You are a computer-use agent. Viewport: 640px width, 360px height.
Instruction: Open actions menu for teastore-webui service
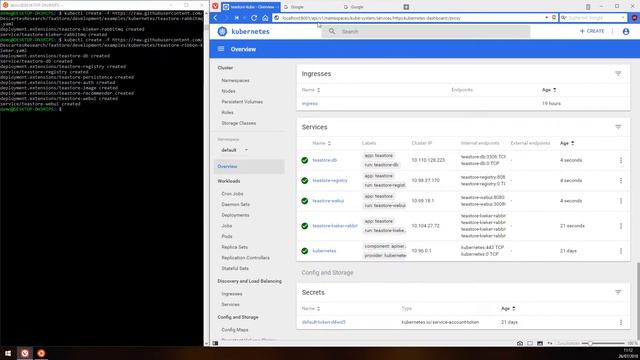[x=621, y=201]
